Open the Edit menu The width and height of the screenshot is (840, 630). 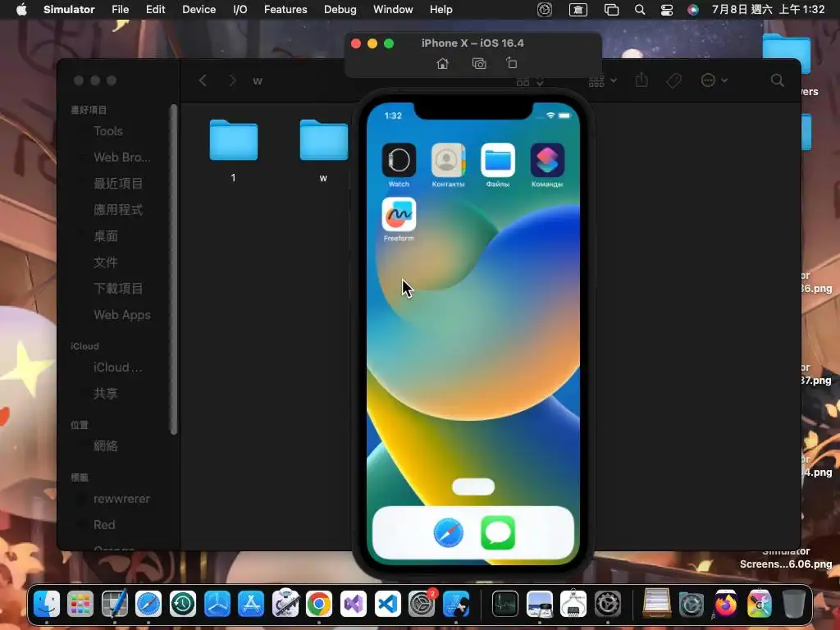(x=155, y=9)
